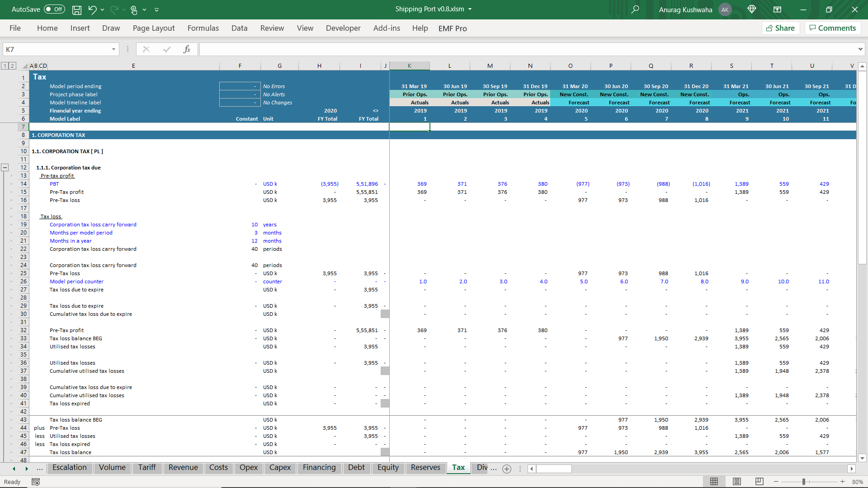The height and width of the screenshot is (488, 868).
Task: Click the zoom slider handle
Action: click(804, 482)
